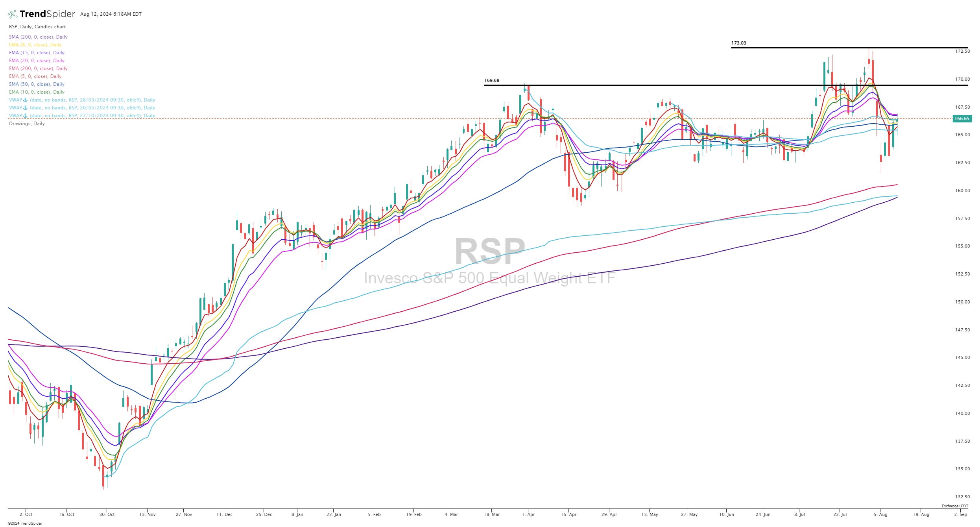Image resolution: width=980 pixels, height=527 pixels.
Task: Click the 'Exchange: EDT' timezone label
Action: [x=955, y=506]
